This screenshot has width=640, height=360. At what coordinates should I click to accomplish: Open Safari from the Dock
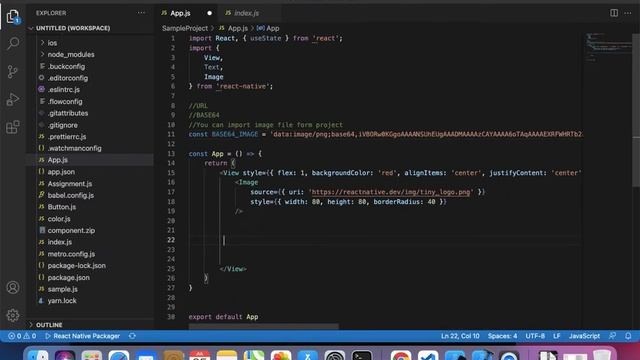pyautogui.click(x=119, y=355)
